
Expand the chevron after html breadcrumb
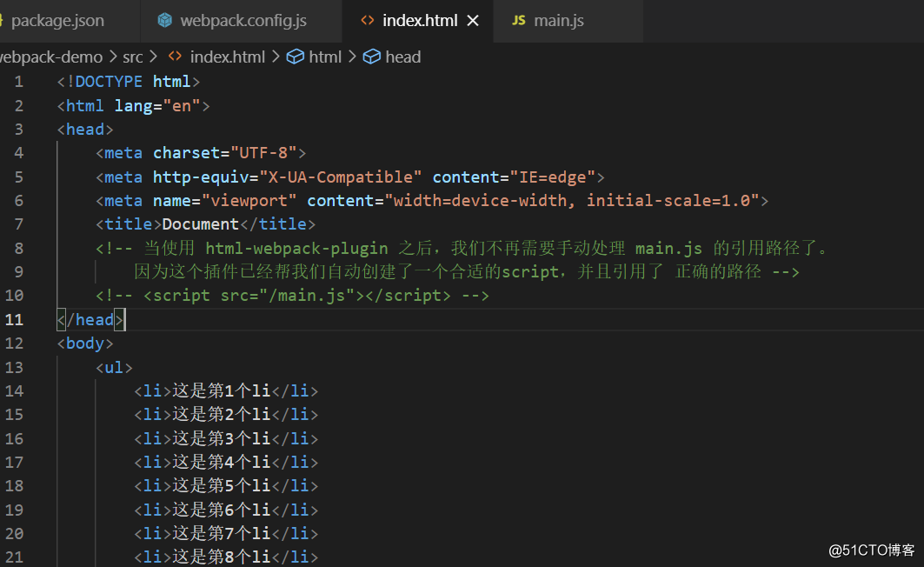[x=352, y=57]
